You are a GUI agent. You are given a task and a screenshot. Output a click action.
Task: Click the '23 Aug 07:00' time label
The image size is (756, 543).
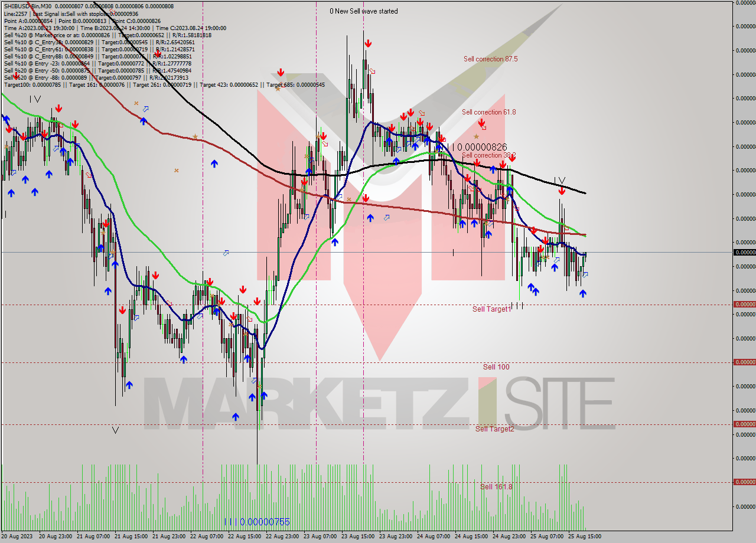tap(320, 537)
